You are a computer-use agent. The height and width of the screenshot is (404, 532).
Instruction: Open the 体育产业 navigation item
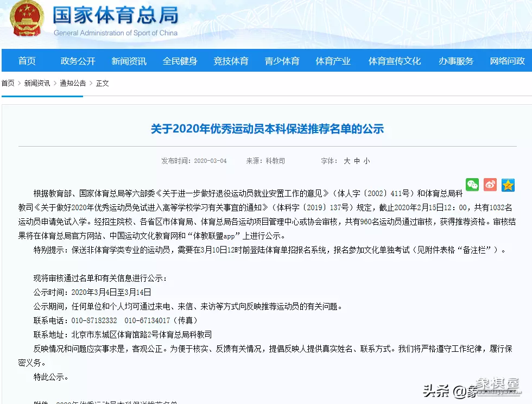point(333,61)
